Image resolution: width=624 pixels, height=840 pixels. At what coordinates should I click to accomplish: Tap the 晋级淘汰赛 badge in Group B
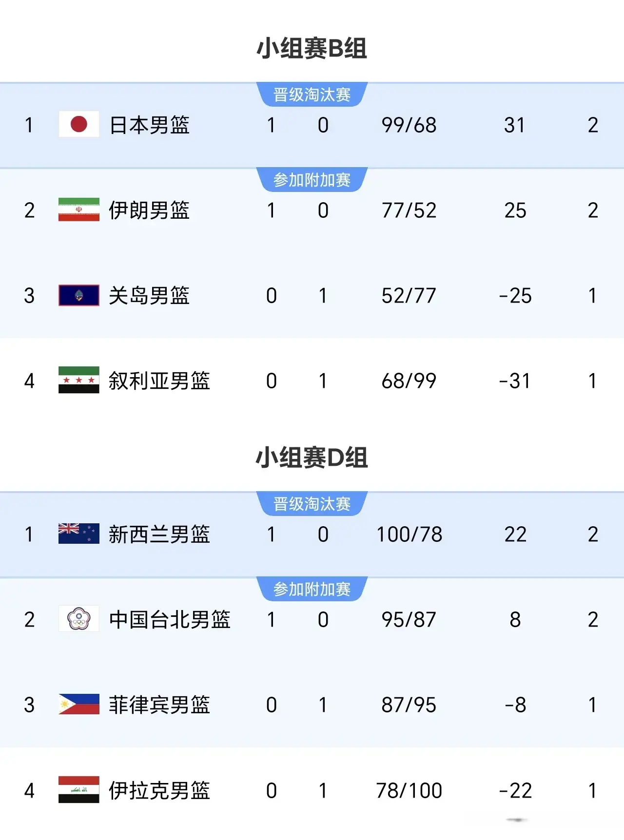pos(312,95)
